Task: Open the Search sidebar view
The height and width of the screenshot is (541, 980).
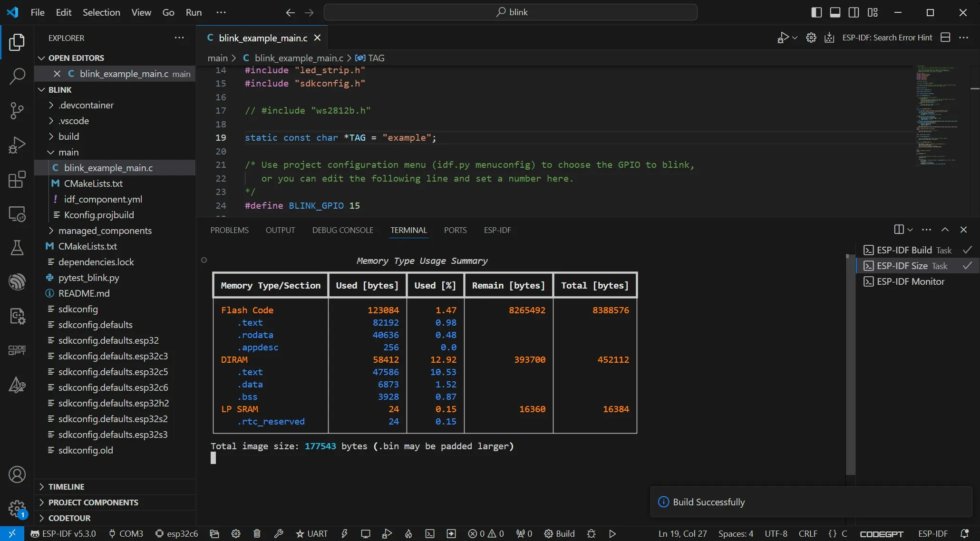Action: (x=17, y=76)
